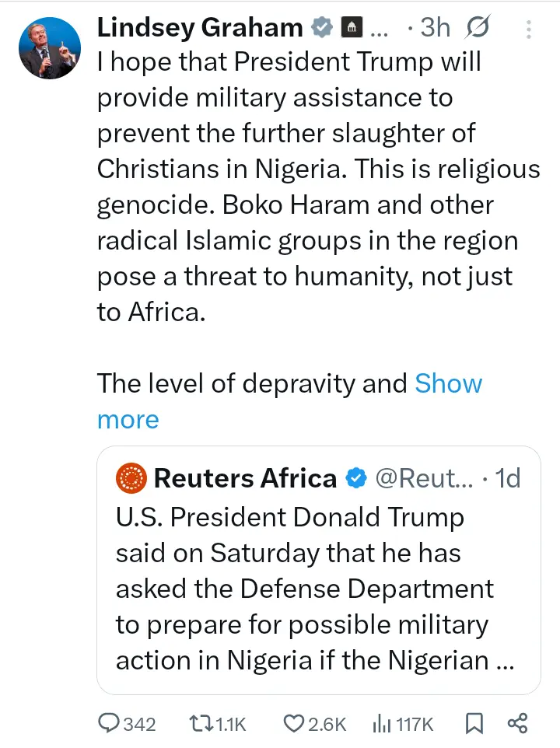Screen dimensions: 560x748
Task: Open Lindsey Graham's profile picture
Action: pos(50,48)
